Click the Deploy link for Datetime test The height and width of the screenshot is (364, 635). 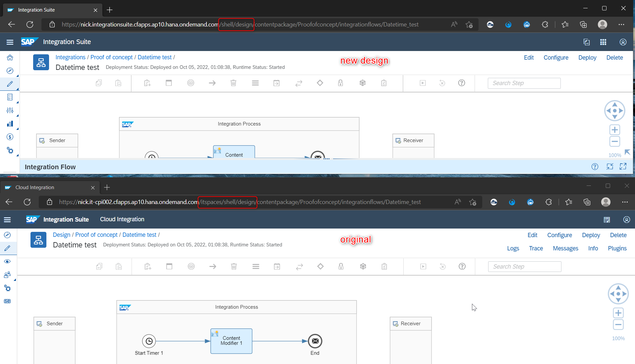(x=587, y=57)
